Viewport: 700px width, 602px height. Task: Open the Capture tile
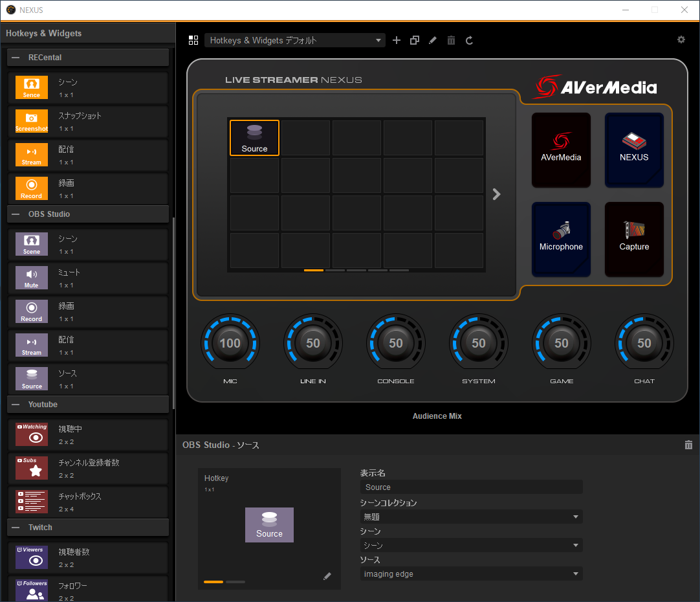(x=634, y=240)
